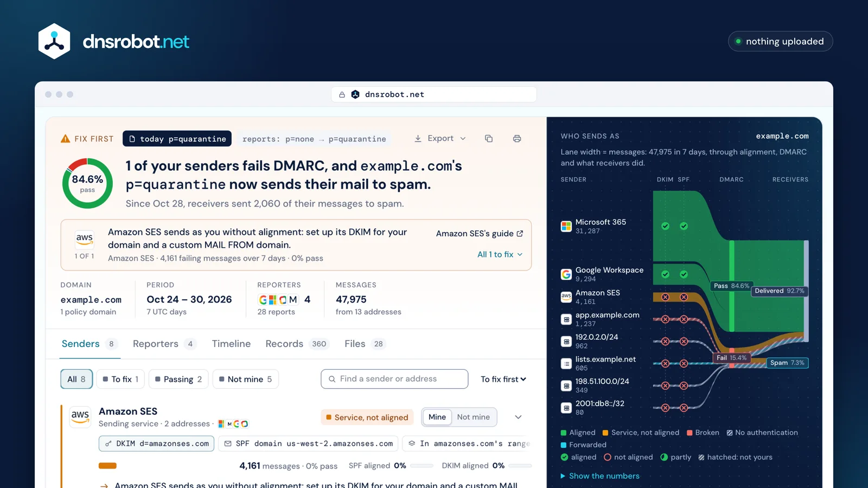Image resolution: width=868 pixels, height=488 pixels.
Task: Click the copy icon beside Export
Action: (489, 139)
